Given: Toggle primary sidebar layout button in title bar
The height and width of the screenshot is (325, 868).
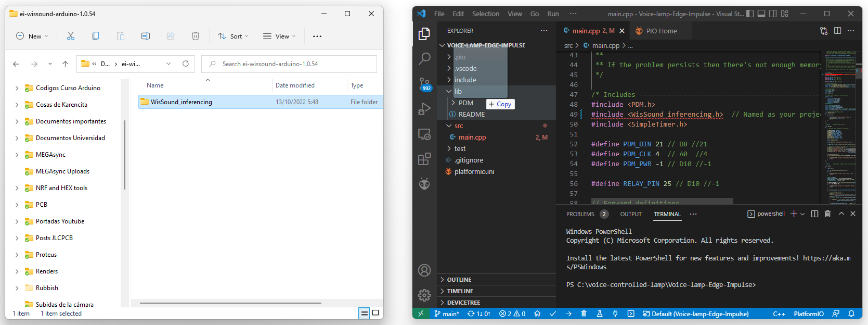Looking at the screenshot, I should click(750, 14).
